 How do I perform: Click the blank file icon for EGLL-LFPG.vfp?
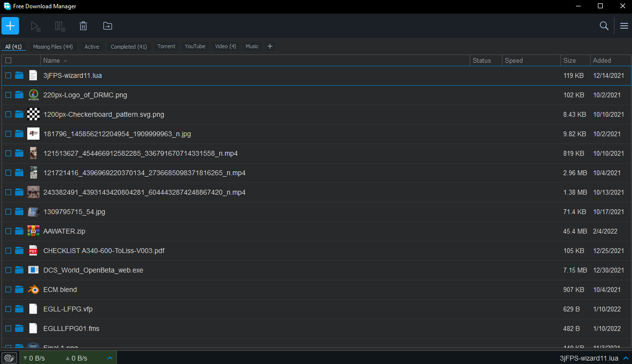(x=33, y=309)
